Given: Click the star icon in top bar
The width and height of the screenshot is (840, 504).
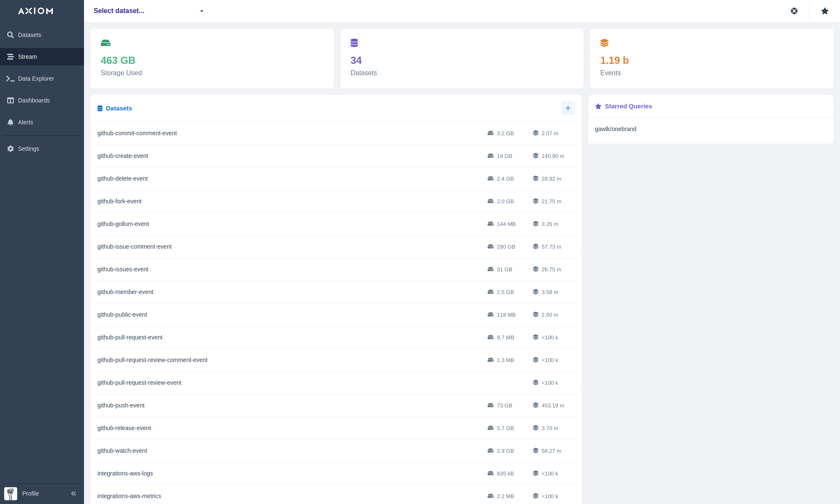Looking at the screenshot, I should 824,11.
